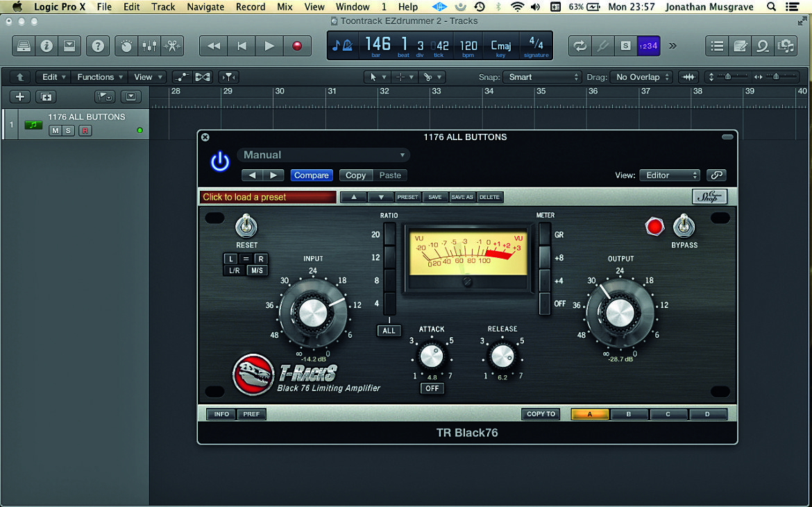Click the plugin Link chain icon
Screen dimensions: 812x507
tap(716, 175)
